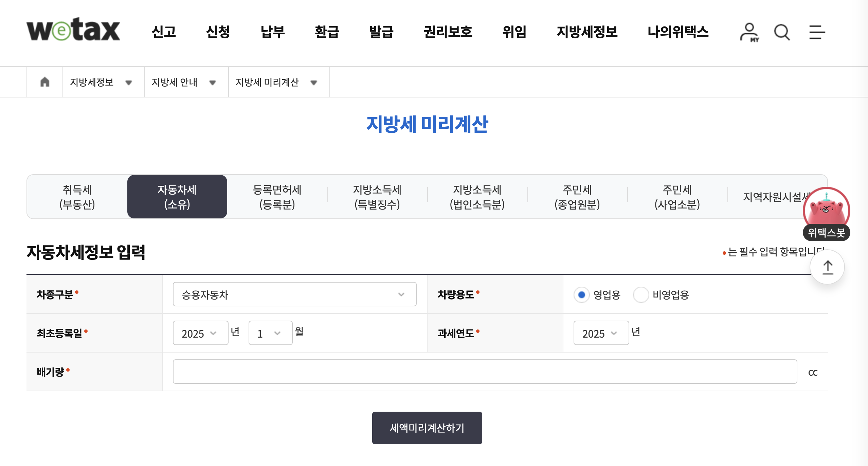
Task: Click the search magnifier icon
Action: coord(782,32)
